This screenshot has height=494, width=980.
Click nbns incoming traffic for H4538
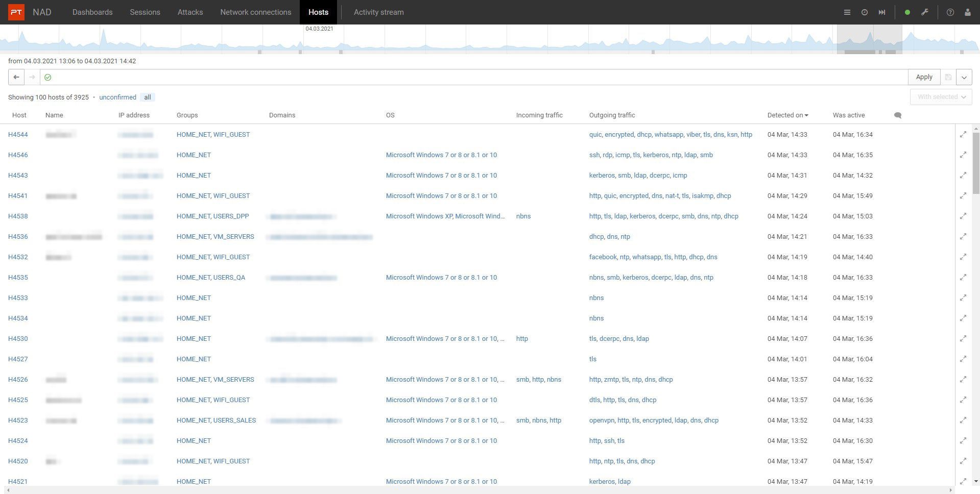(x=523, y=216)
